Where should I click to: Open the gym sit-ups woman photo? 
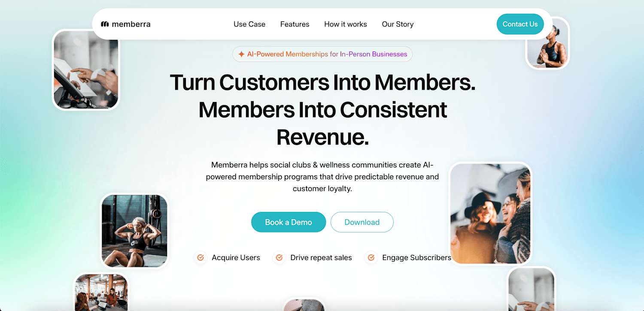[134, 231]
